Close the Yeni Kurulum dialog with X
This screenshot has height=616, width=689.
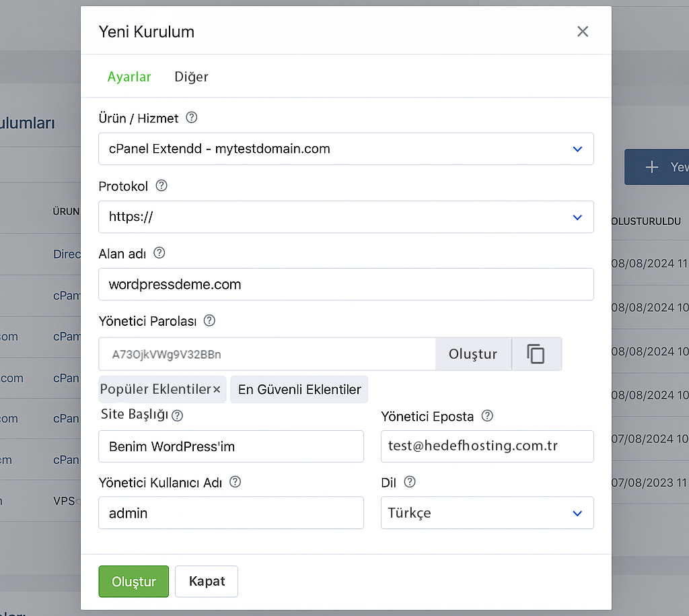pos(583,31)
